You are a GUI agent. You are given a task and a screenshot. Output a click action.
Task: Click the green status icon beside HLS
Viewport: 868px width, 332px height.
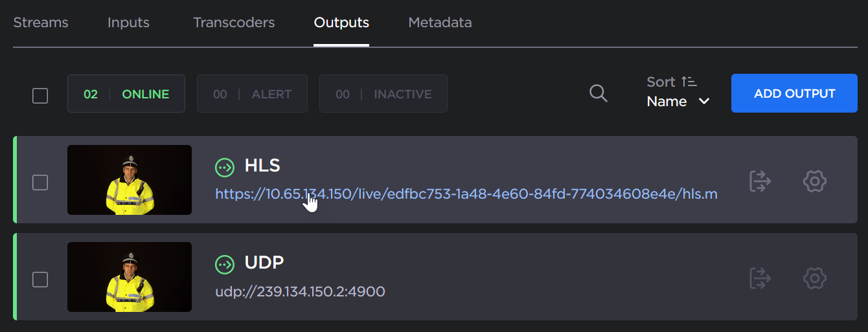pyautogui.click(x=225, y=167)
